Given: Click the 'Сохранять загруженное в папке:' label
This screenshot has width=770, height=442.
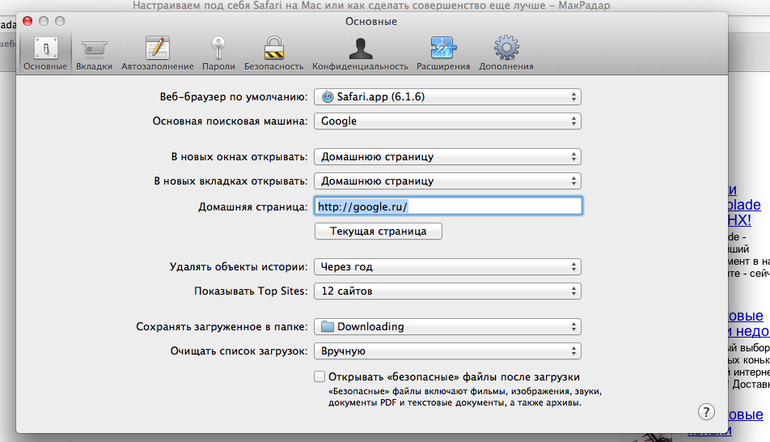Looking at the screenshot, I should tap(222, 327).
